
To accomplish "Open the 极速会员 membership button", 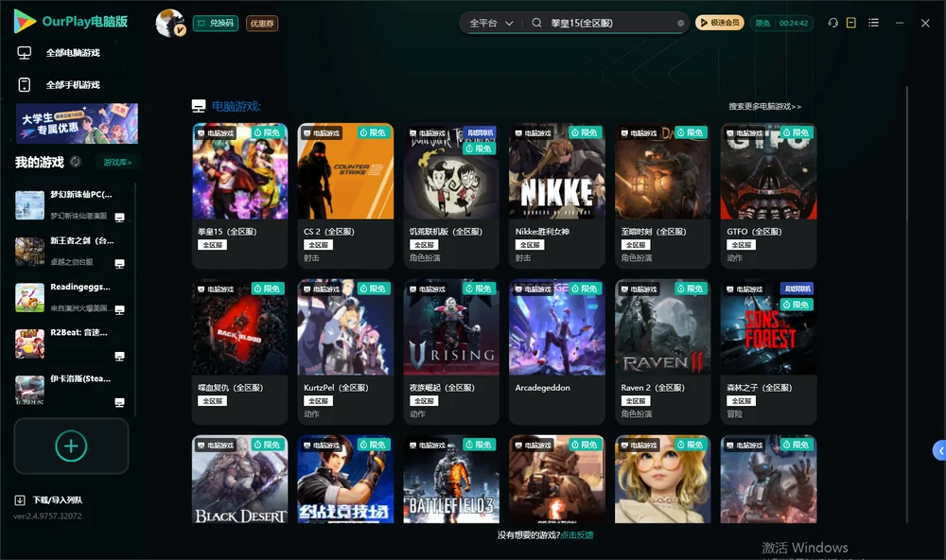I will click(720, 23).
